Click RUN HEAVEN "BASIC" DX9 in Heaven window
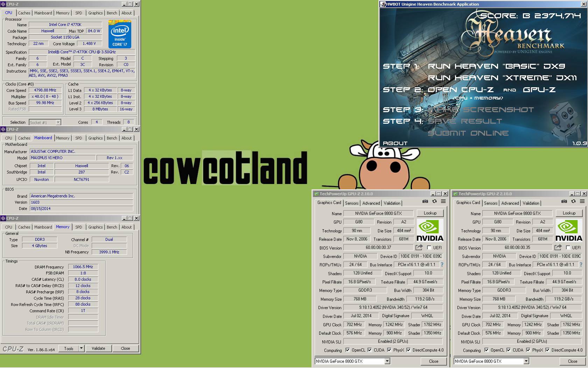Viewport: 588px width, 368px height. point(497,66)
